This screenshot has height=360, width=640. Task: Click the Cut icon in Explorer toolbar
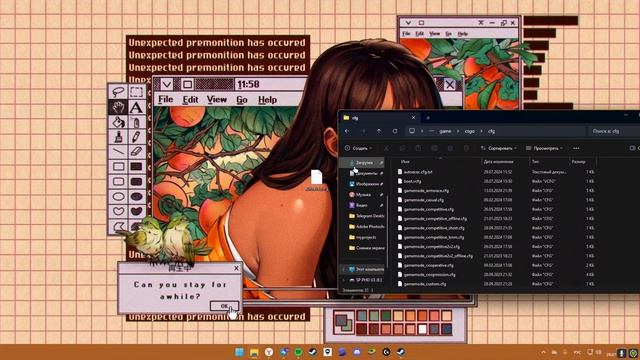(386, 148)
